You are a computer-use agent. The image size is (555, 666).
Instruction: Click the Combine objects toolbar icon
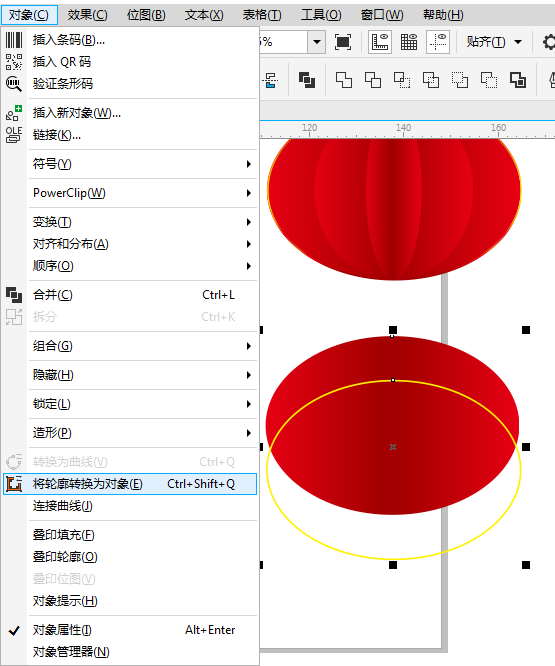(307, 80)
